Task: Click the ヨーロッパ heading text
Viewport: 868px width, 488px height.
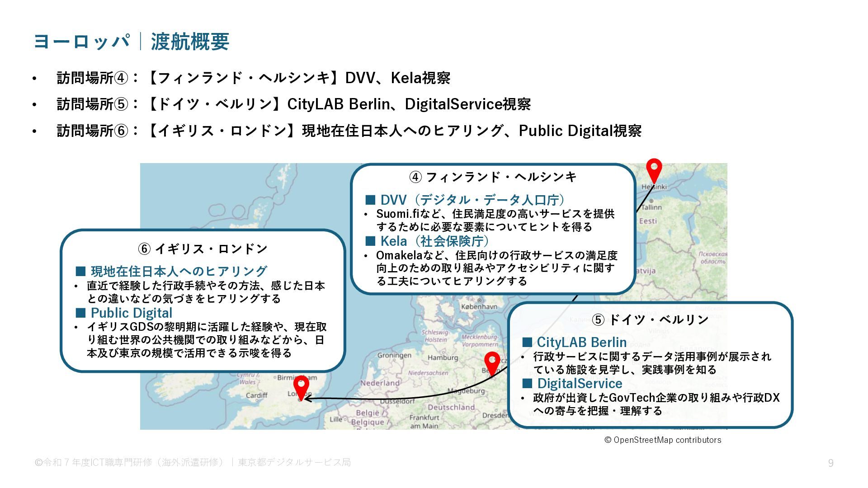Action: tap(81, 42)
